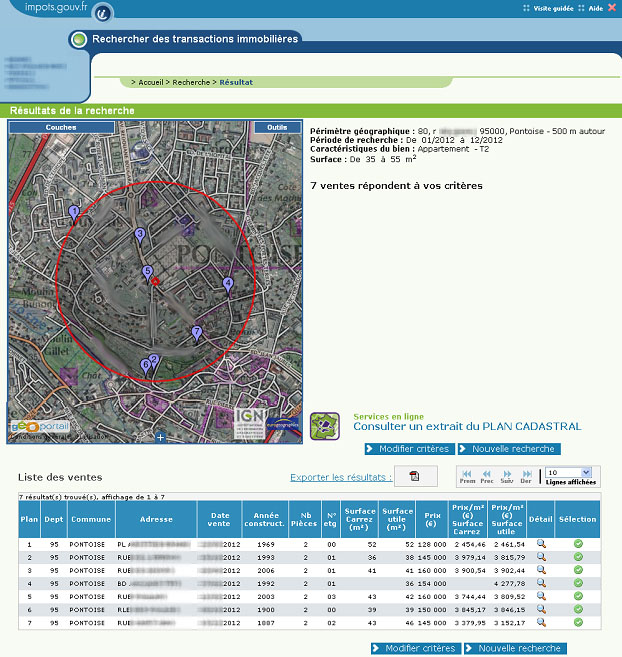Viewport: 622px width, 657px height.
Task: Open the Couches panel on the map
Action: click(61, 127)
